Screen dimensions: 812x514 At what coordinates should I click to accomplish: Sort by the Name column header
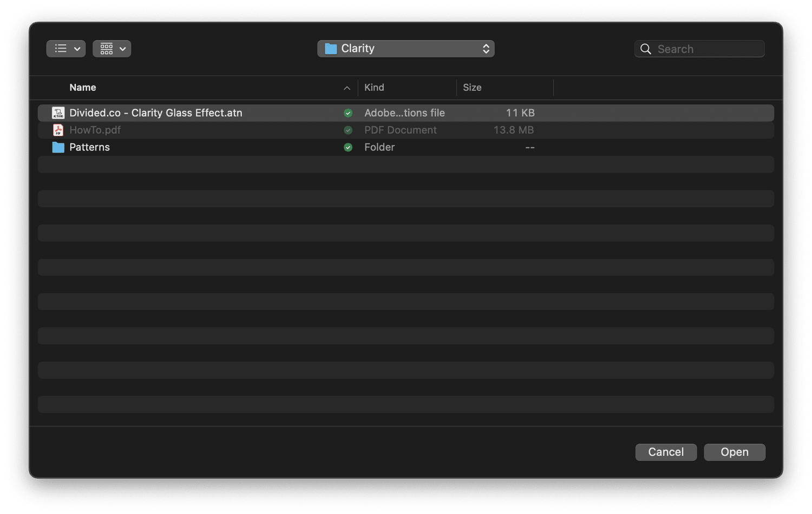[83, 88]
